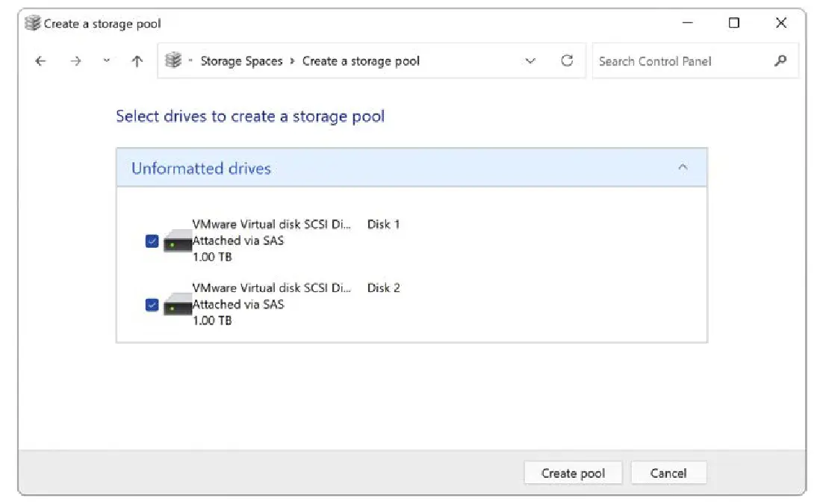Focus the Search Control Panel field
This screenshot has width=823, height=504.
click(x=680, y=61)
